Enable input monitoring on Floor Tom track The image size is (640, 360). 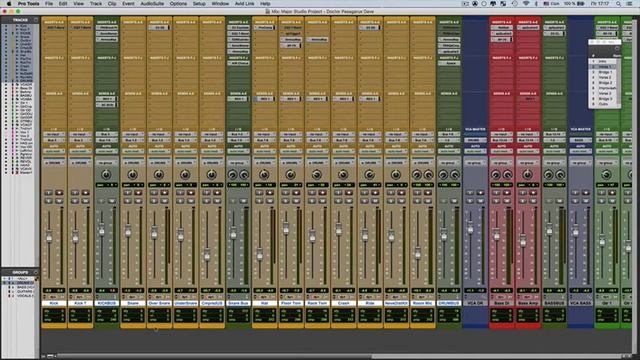[286, 192]
